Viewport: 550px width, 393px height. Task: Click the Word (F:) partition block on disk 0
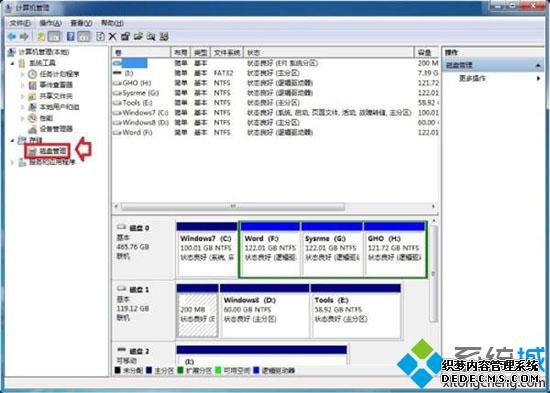tap(270, 249)
